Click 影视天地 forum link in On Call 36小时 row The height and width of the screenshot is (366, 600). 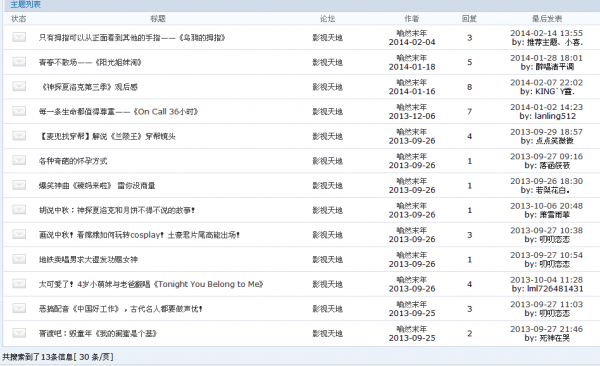(328, 111)
